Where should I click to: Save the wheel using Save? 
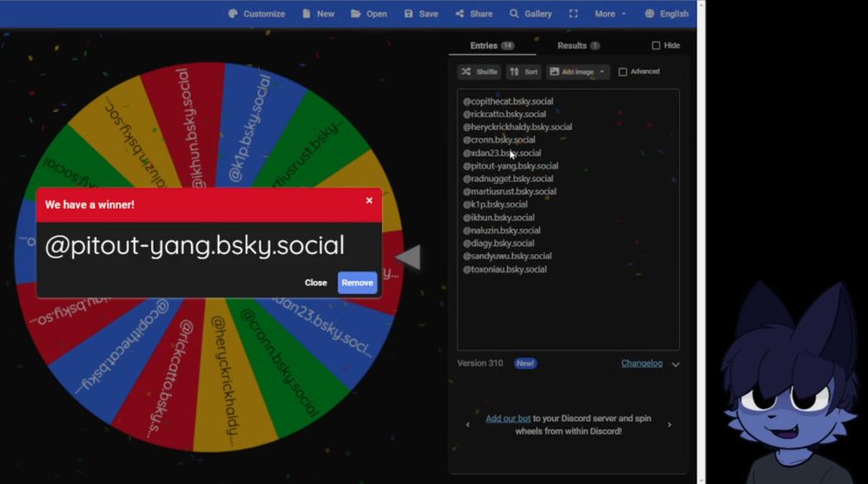tap(421, 14)
